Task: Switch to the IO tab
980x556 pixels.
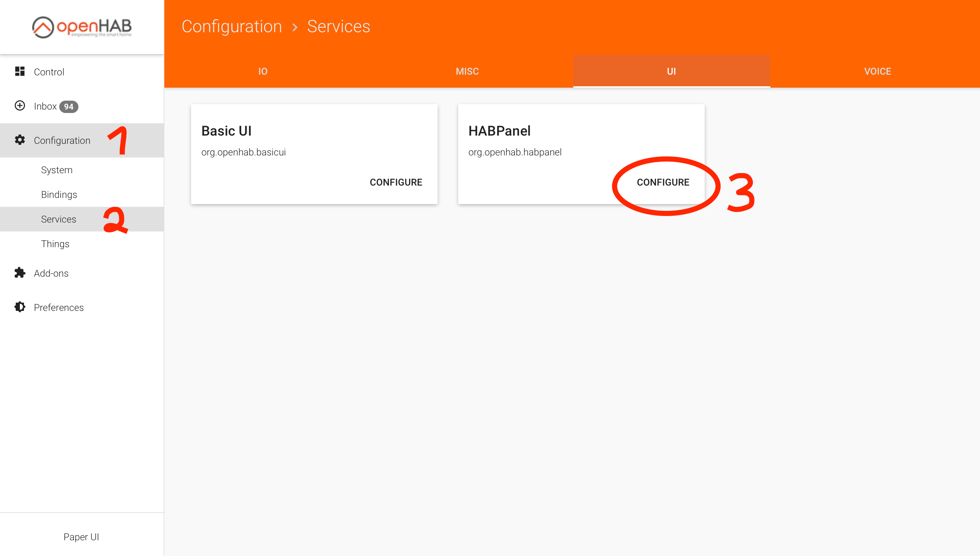Action: coord(263,72)
